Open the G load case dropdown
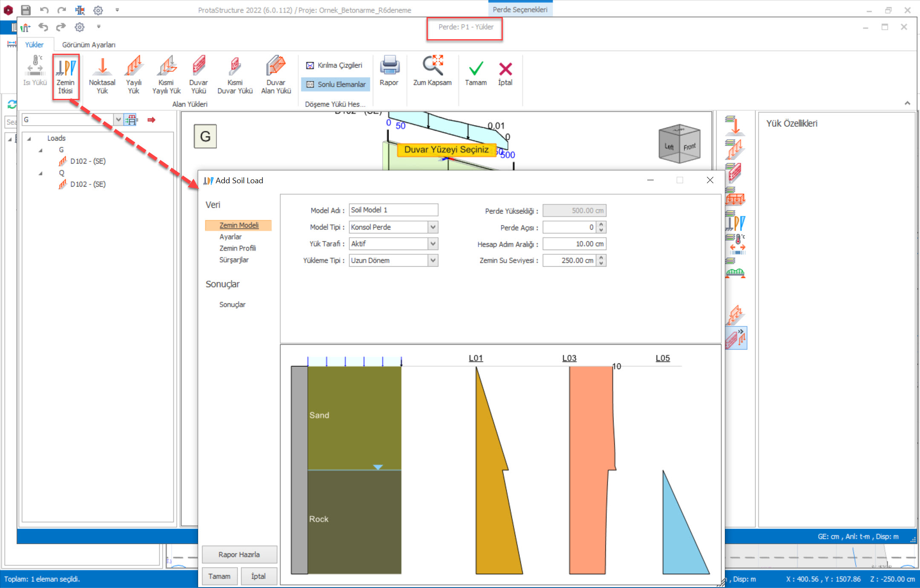920x588 pixels. point(118,120)
